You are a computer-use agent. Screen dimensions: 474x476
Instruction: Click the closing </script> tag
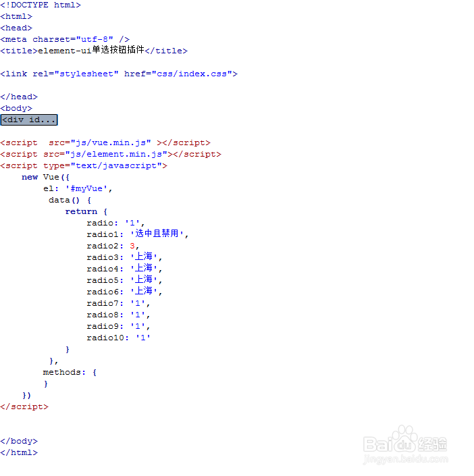(x=24, y=406)
